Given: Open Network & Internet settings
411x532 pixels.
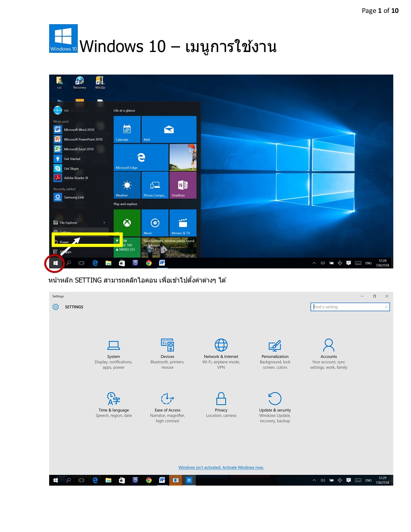Looking at the screenshot, I should point(221,355).
